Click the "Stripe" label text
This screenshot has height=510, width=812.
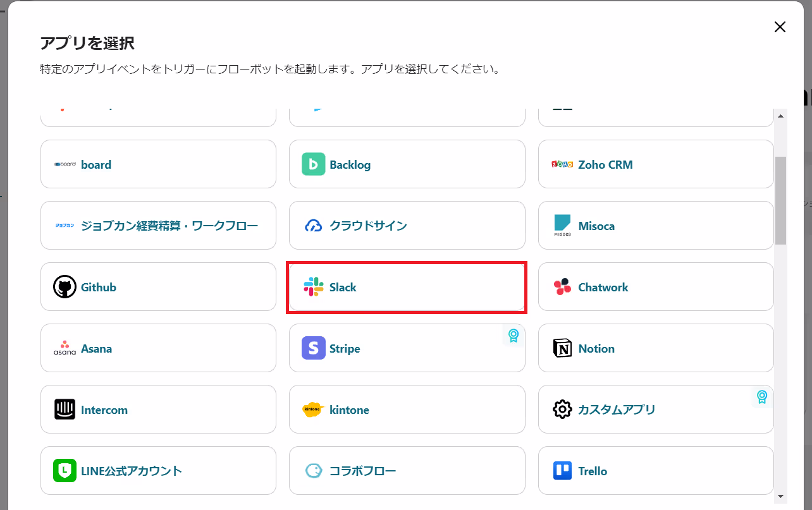click(x=345, y=348)
